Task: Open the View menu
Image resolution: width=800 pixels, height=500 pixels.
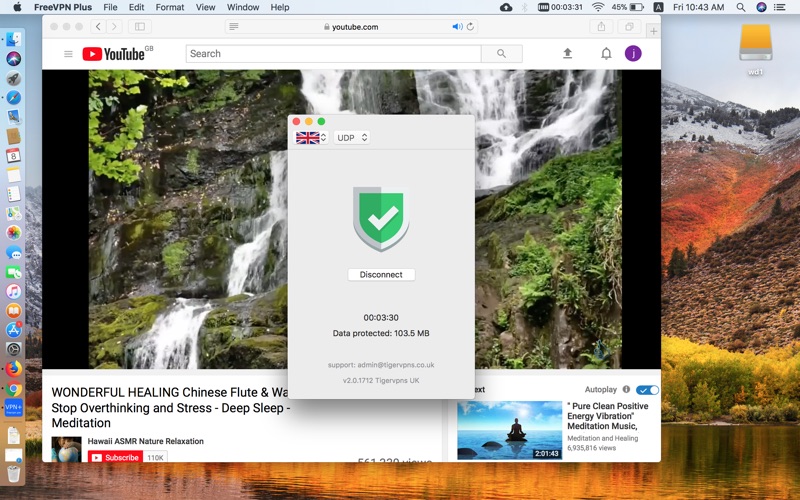Action: point(206,7)
